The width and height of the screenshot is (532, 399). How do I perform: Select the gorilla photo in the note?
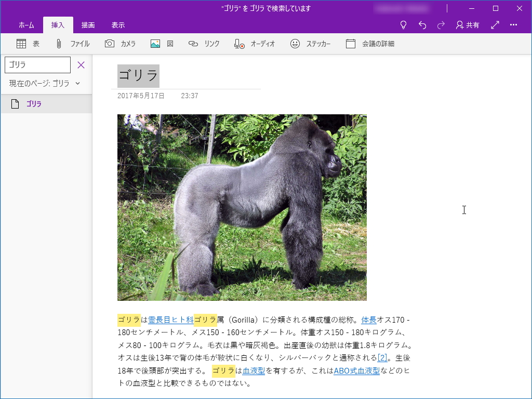(x=242, y=207)
